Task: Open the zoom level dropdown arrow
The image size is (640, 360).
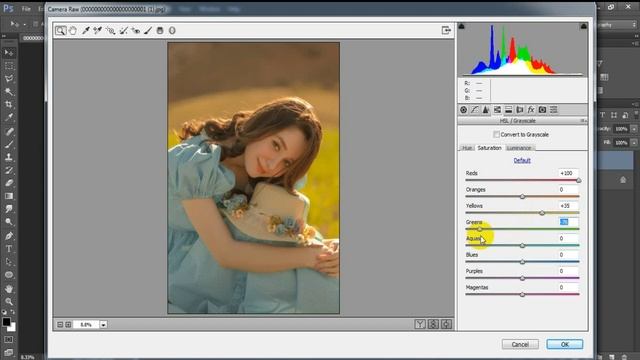Action: coord(104,324)
